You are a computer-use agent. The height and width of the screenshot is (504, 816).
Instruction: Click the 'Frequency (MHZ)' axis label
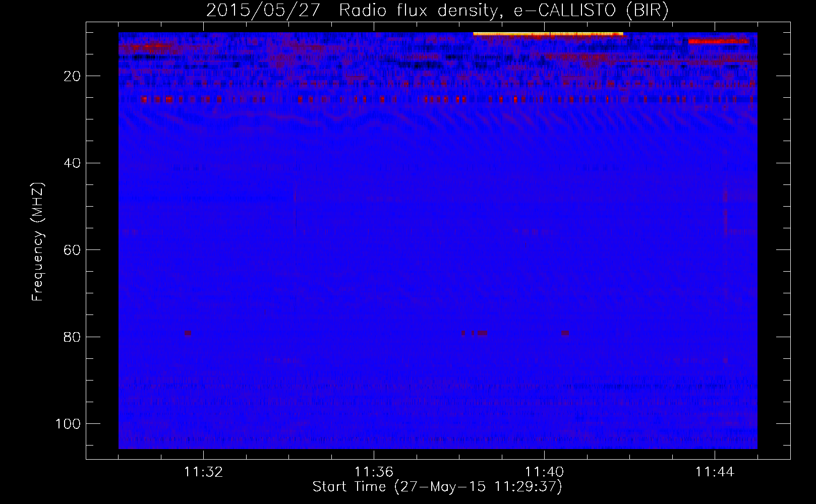click(x=38, y=242)
